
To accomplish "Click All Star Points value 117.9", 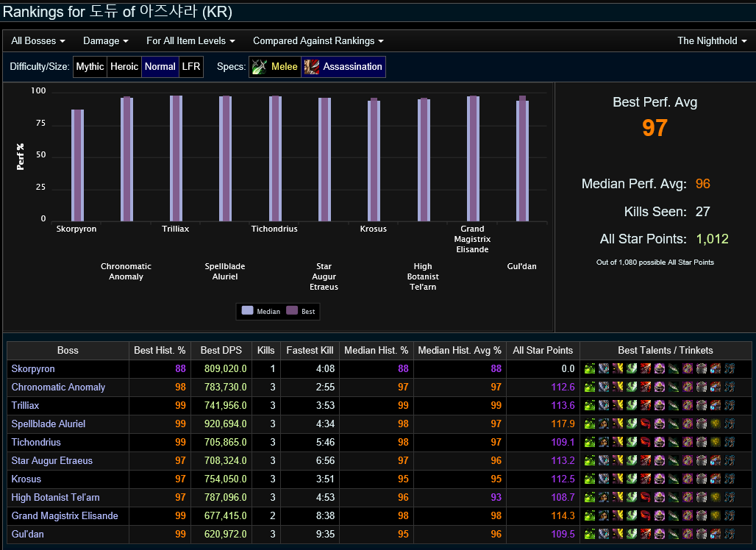I will click(x=563, y=424).
